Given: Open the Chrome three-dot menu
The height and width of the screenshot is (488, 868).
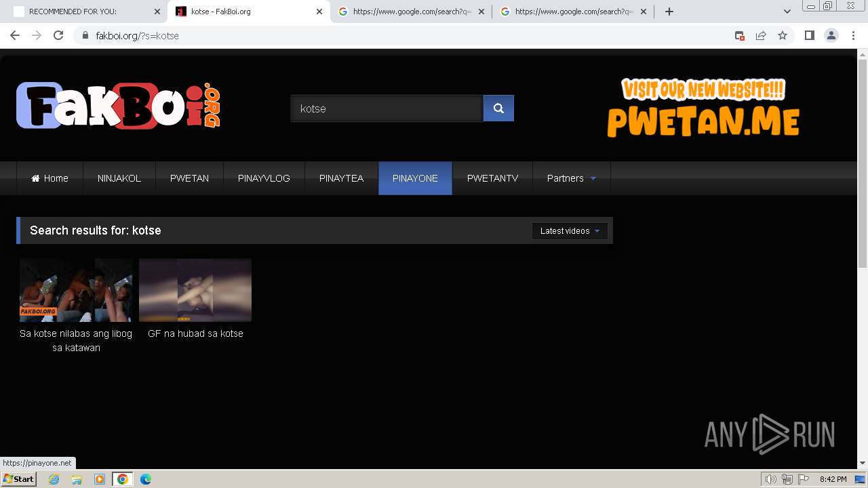Looking at the screenshot, I should click(853, 35).
